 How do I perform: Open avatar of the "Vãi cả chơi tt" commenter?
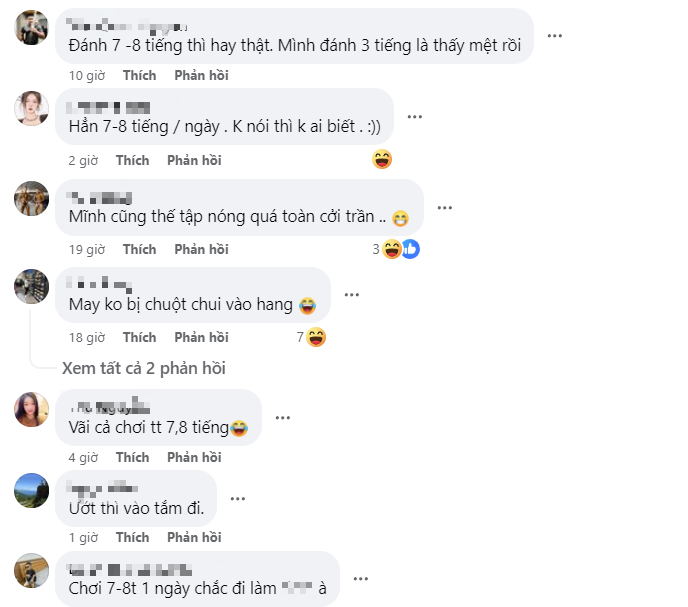[32, 409]
